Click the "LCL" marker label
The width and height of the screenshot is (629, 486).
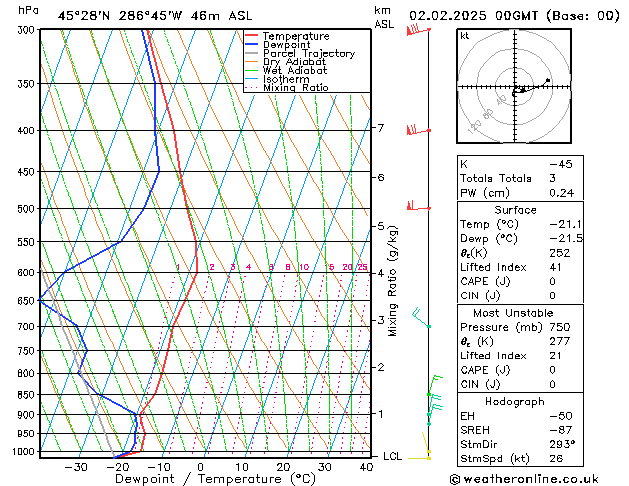tap(392, 456)
